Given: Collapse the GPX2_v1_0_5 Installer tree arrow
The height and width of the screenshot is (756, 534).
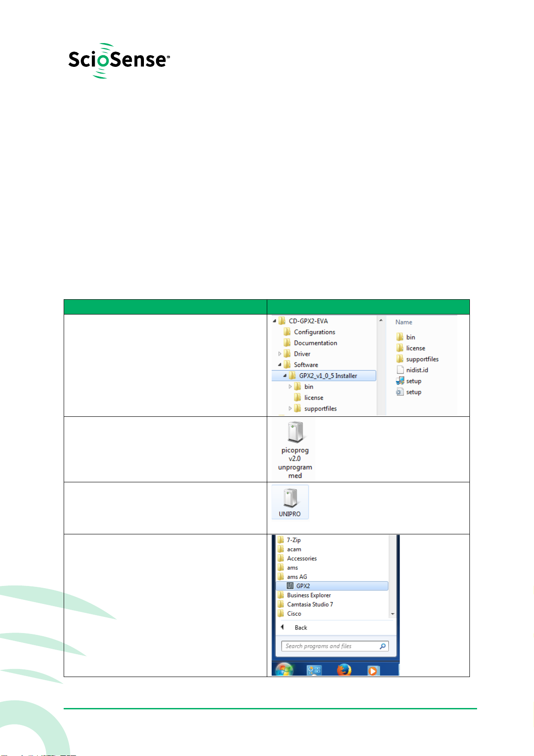Looking at the screenshot, I should pos(285,376).
